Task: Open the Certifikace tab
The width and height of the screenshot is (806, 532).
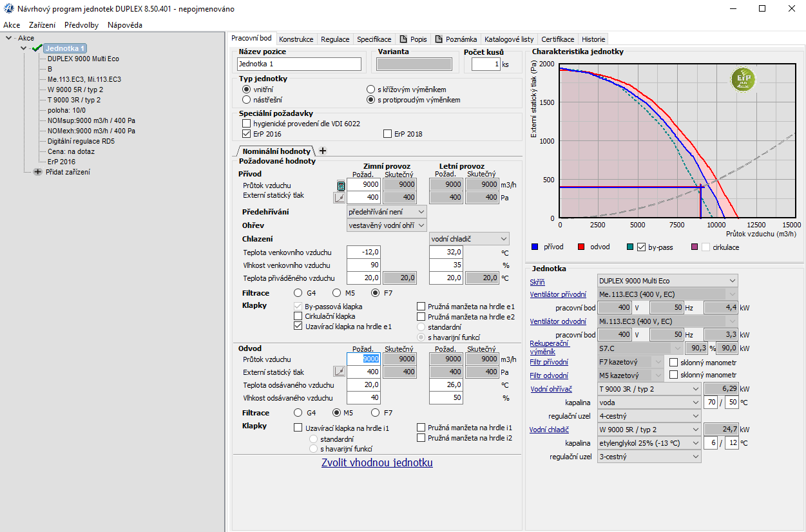Action: pyautogui.click(x=558, y=39)
